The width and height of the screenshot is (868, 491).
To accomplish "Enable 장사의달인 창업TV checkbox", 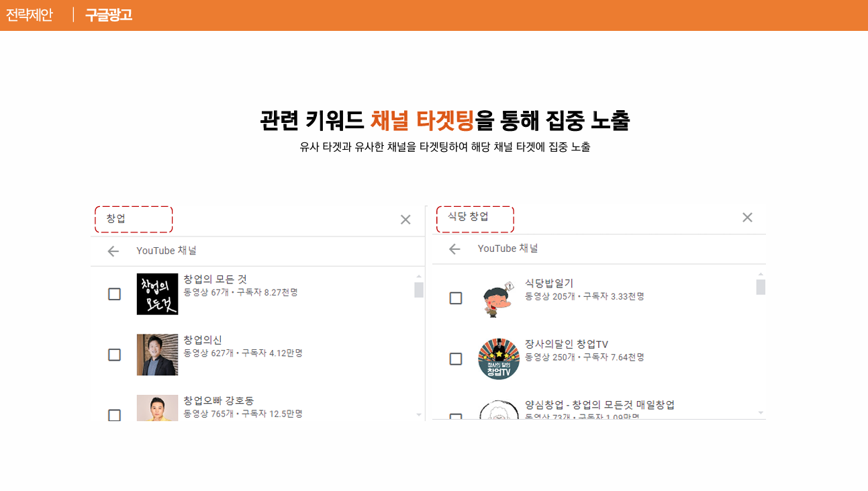I will pos(456,359).
